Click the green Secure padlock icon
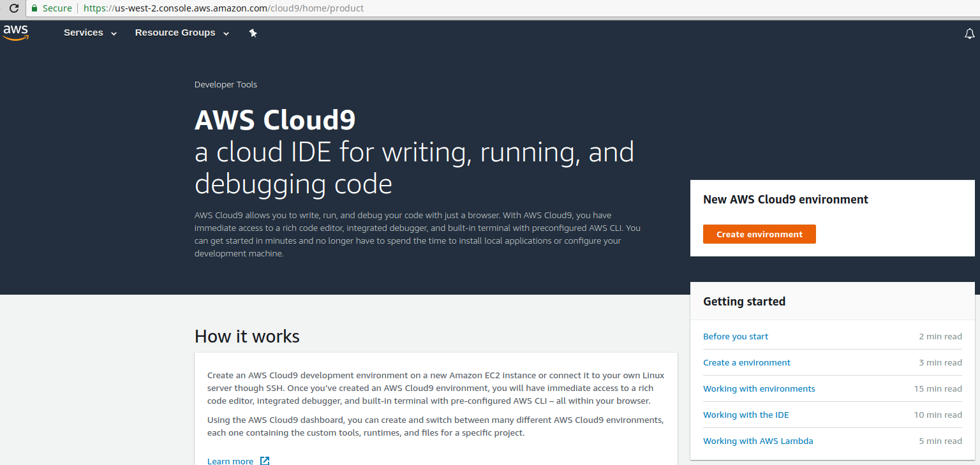Viewport: 980px width, 465px height. 34,9
